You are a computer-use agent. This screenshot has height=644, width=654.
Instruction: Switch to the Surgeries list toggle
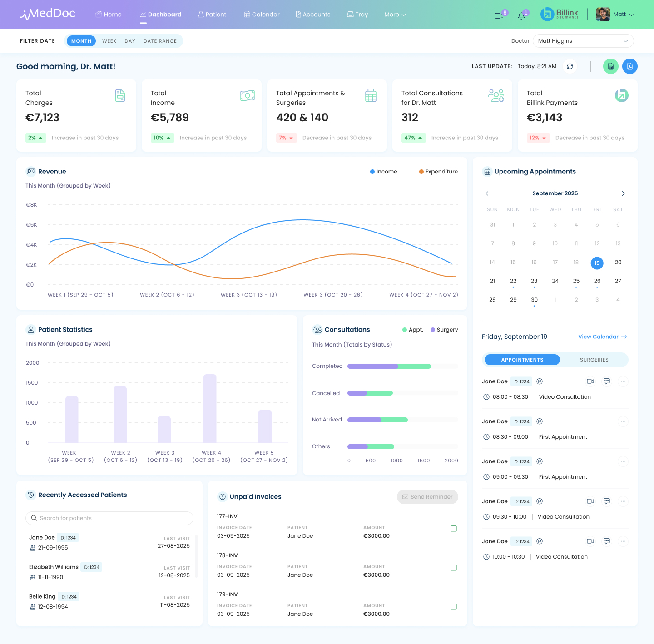[x=594, y=360]
